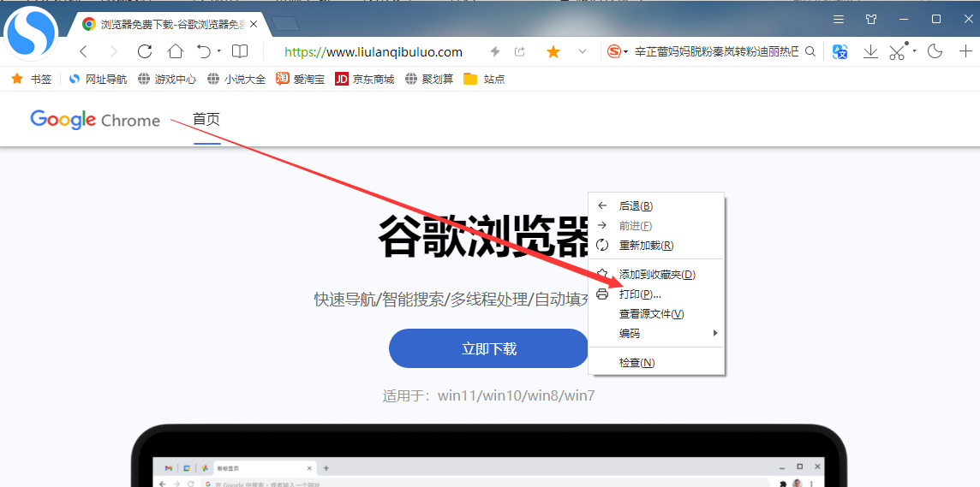Click the scissors screenshot tool
The image size is (980, 487).
[898, 52]
